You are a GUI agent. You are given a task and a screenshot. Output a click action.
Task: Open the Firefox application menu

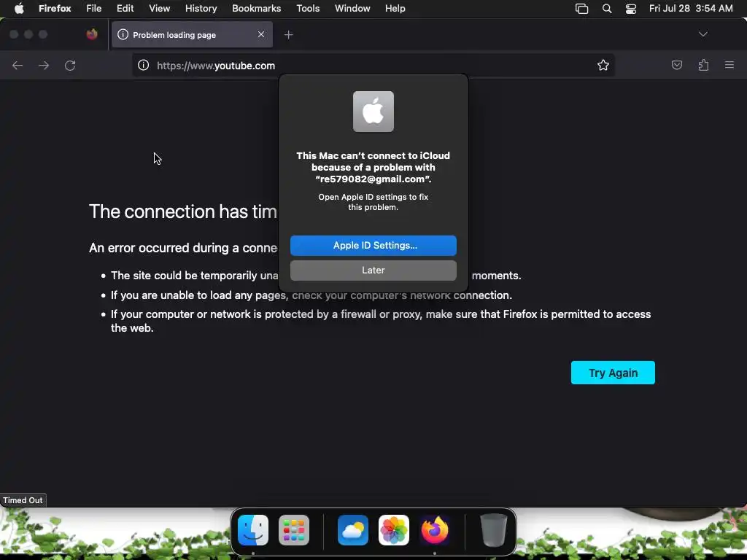pyautogui.click(x=729, y=65)
